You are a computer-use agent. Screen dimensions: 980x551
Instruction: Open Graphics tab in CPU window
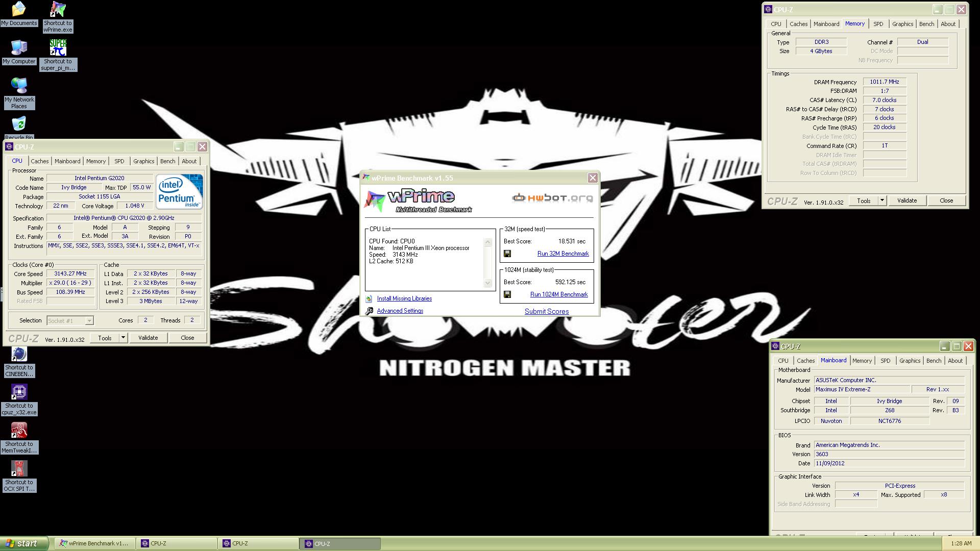click(144, 161)
